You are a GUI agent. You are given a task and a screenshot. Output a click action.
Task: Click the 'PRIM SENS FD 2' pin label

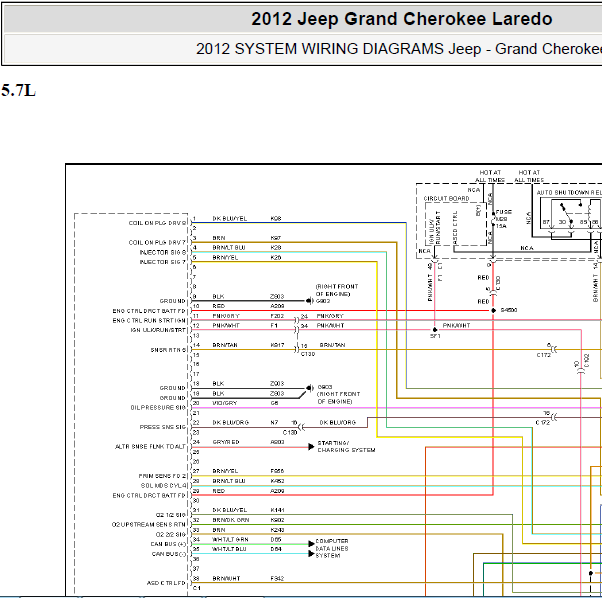(162, 476)
